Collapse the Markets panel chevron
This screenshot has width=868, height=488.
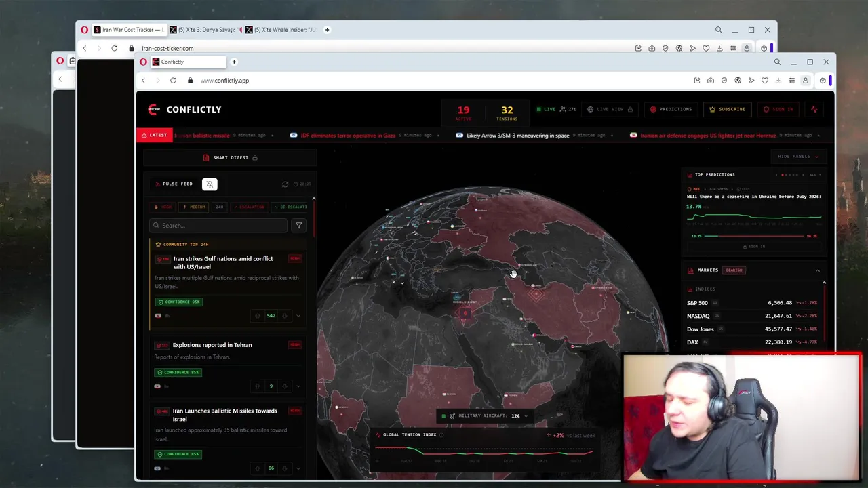click(817, 270)
